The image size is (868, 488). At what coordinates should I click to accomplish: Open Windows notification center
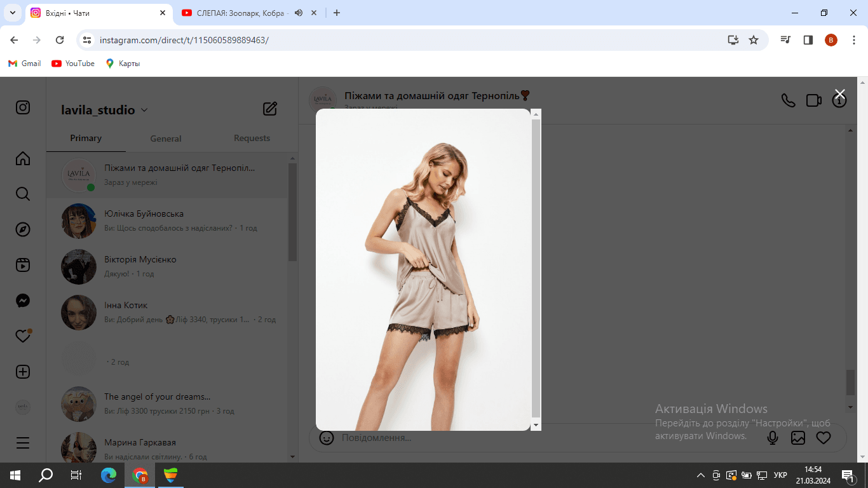click(x=848, y=475)
